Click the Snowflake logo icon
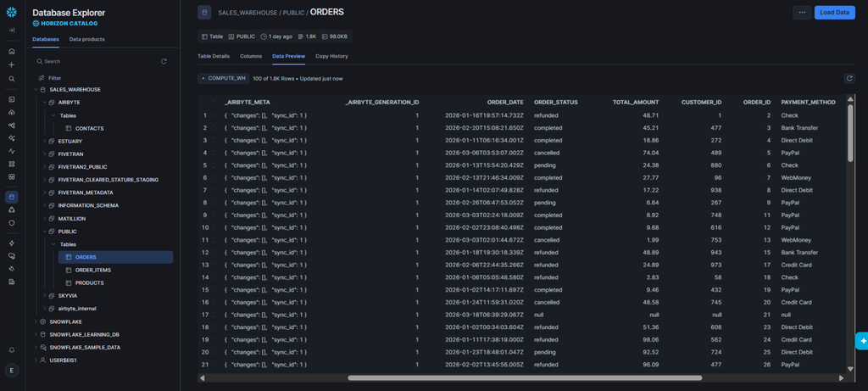 point(12,12)
